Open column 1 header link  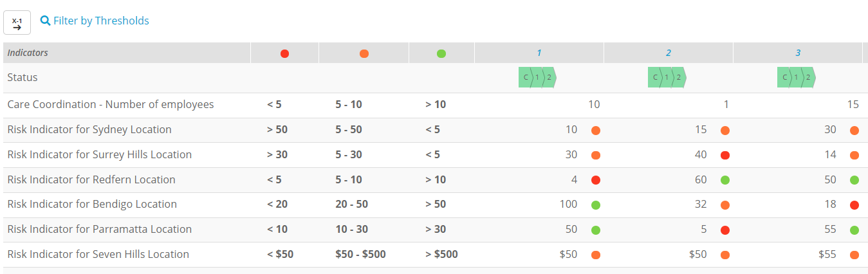click(540, 53)
